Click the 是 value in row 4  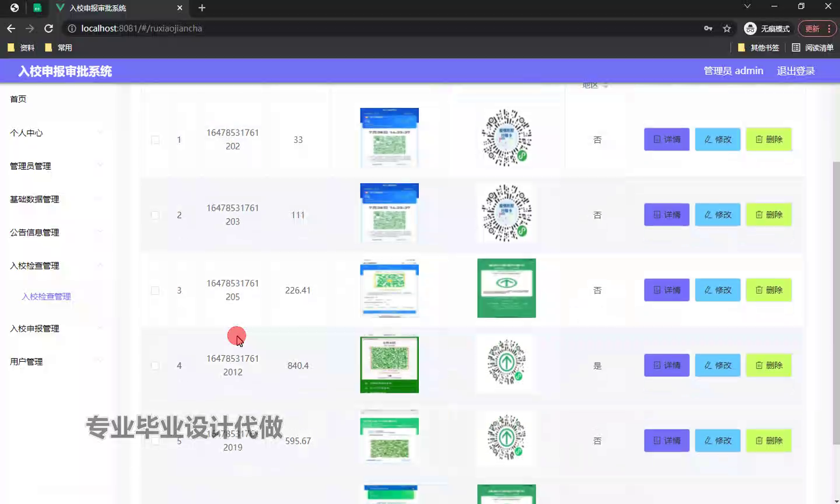pos(597,366)
